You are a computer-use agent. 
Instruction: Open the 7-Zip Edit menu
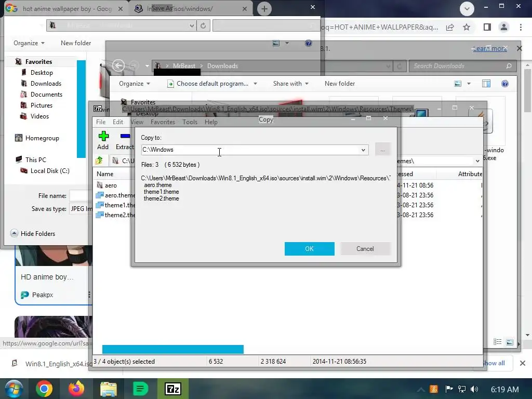pyautogui.click(x=118, y=122)
